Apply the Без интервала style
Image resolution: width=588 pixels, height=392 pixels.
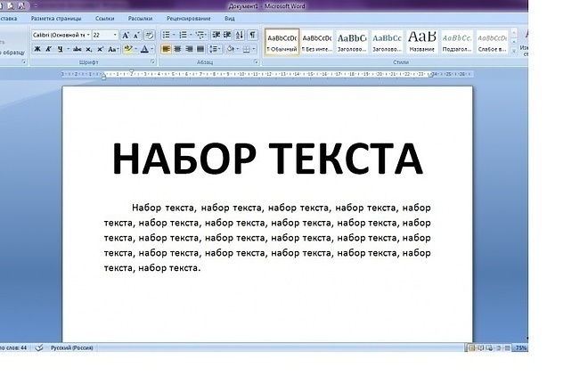[317, 42]
